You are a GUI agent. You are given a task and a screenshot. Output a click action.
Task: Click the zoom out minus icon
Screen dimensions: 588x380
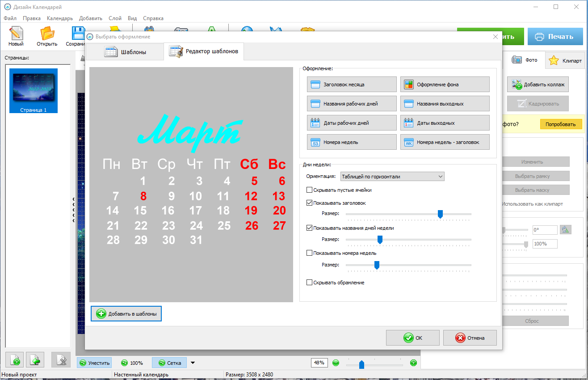click(x=336, y=363)
